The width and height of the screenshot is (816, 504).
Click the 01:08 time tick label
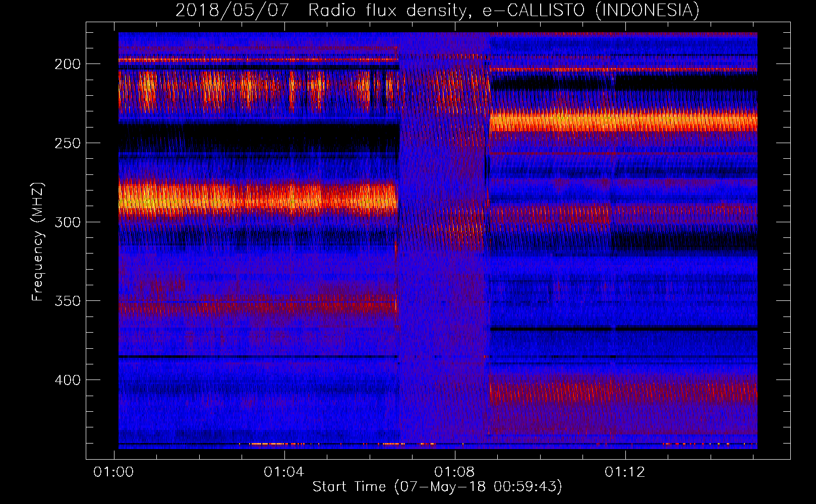(x=454, y=472)
